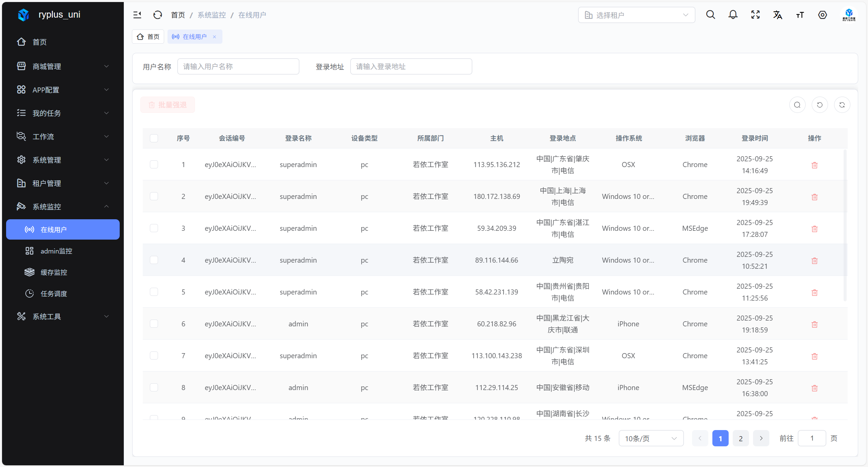Viewport: 868px width, 467px height.
Task: Tick the select-all header checkbox
Action: 154,138
